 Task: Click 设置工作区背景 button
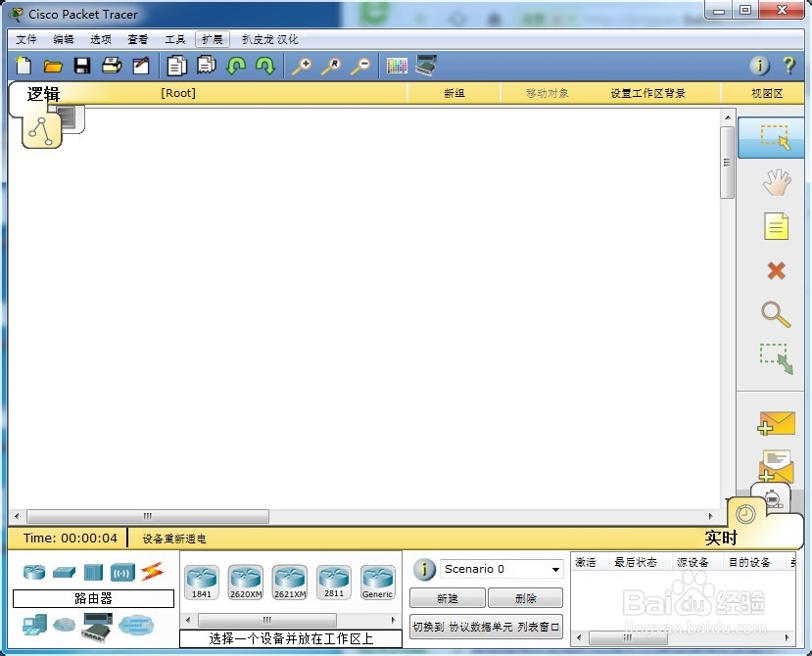coord(647,93)
